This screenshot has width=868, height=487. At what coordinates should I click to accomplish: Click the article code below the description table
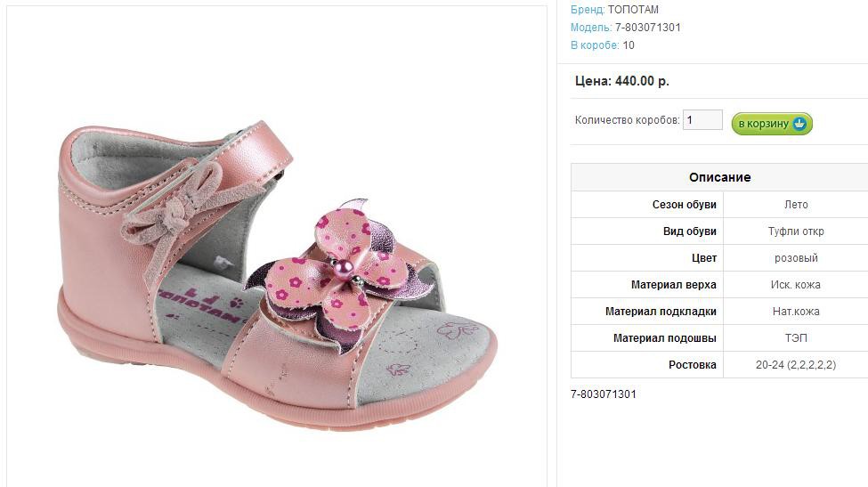(604, 394)
